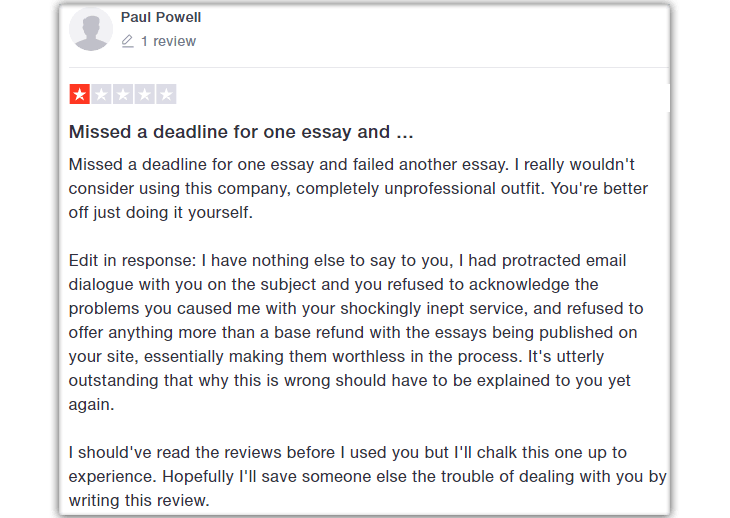The width and height of the screenshot is (730, 518).
Task: Click the pencil icon beside review count
Action: (x=127, y=41)
